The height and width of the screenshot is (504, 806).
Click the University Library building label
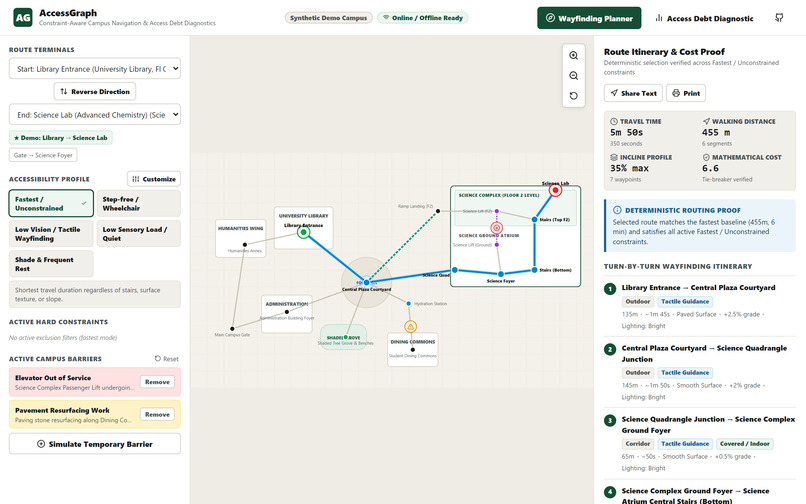click(x=303, y=216)
